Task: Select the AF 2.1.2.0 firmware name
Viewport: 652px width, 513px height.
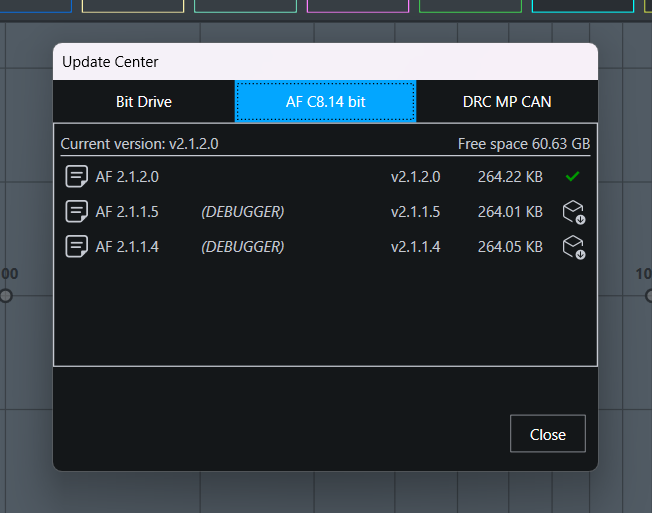Action: pyautogui.click(x=127, y=177)
